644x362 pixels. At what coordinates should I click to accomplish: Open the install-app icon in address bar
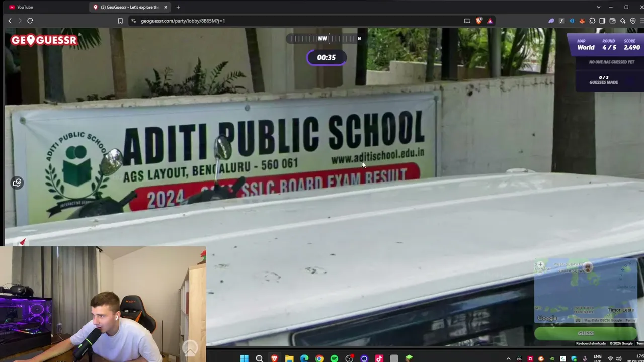click(467, 21)
